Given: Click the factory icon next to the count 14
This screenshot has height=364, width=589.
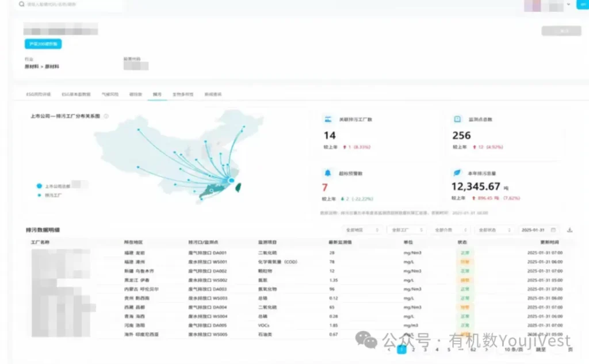Looking at the screenshot, I should 328,119.
